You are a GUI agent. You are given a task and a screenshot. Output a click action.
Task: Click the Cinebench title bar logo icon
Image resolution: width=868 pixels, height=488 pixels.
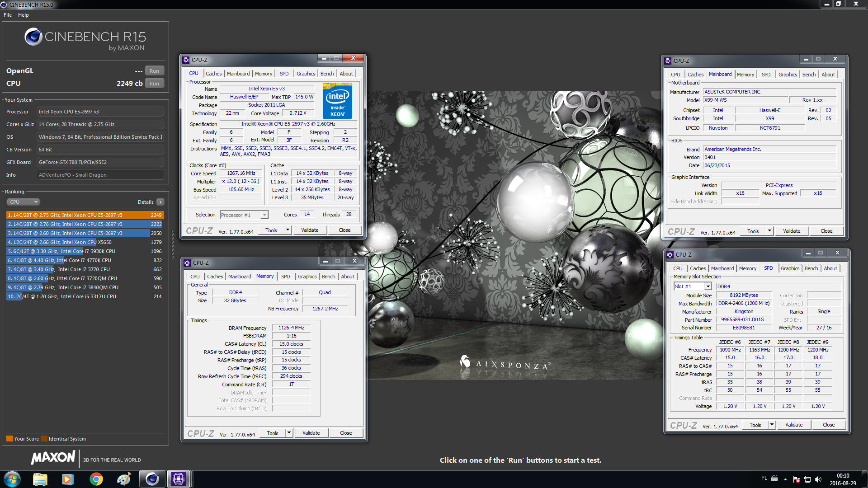pyautogui.click(x=4, y=5)
